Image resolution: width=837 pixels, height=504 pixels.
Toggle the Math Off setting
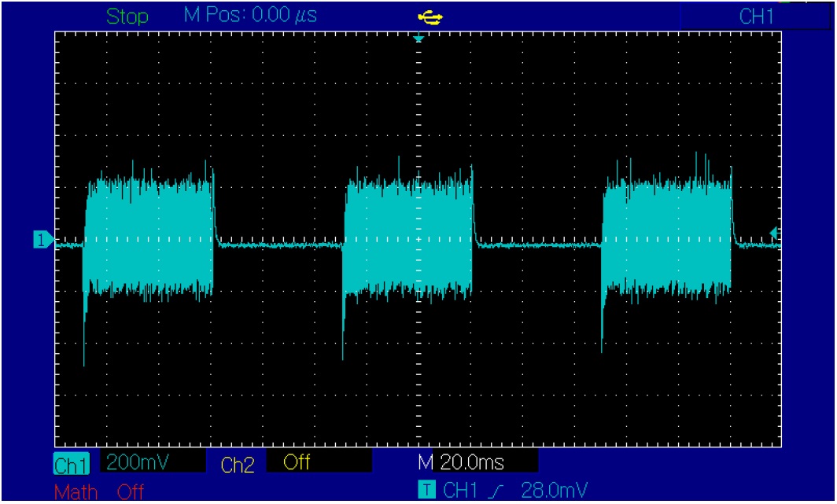(131, 492)
